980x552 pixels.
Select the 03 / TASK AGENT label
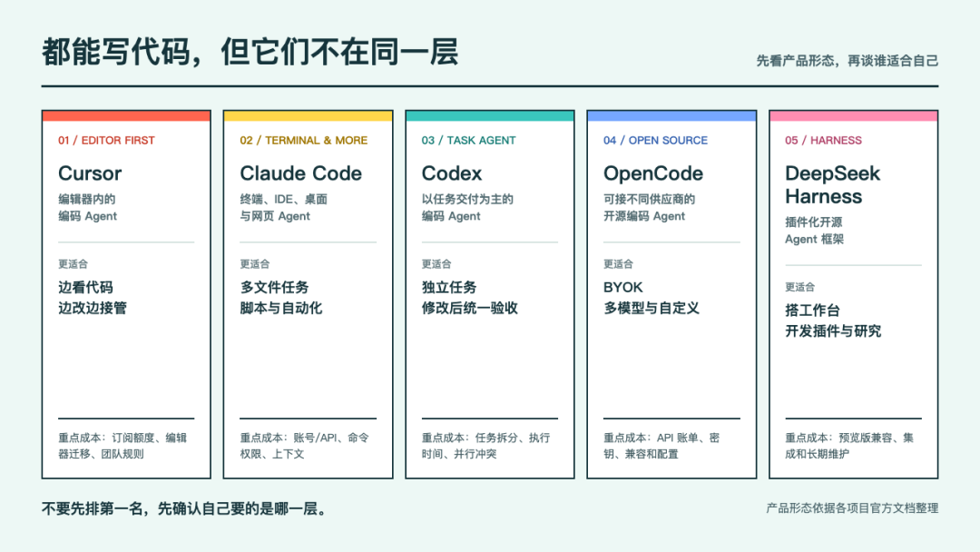pyautogui.click(x=469, y=141)
